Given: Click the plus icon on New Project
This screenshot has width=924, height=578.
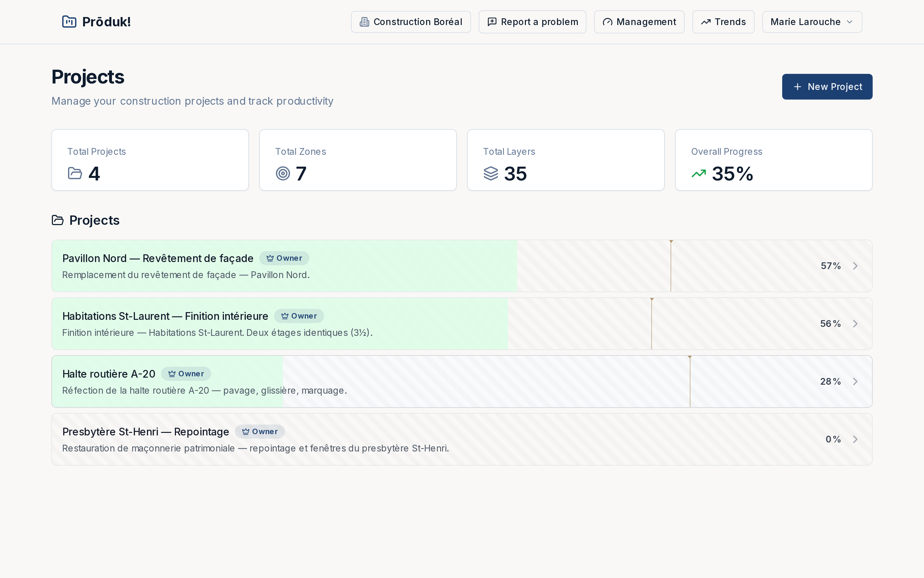Looking at the screenshot, I should 797,87.
